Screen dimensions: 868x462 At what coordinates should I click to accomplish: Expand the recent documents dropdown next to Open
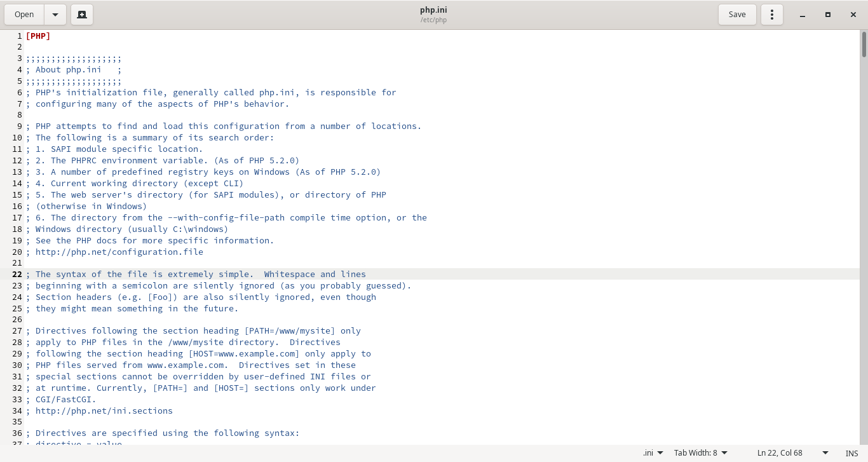point(55,14)
